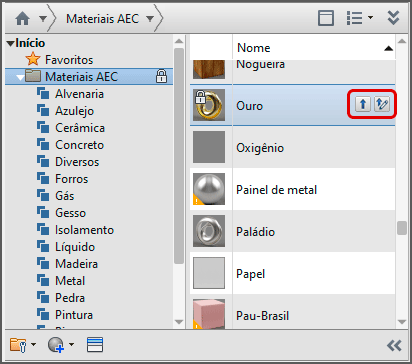Click the list view options icon
The image size is (412, 364).
354,18
